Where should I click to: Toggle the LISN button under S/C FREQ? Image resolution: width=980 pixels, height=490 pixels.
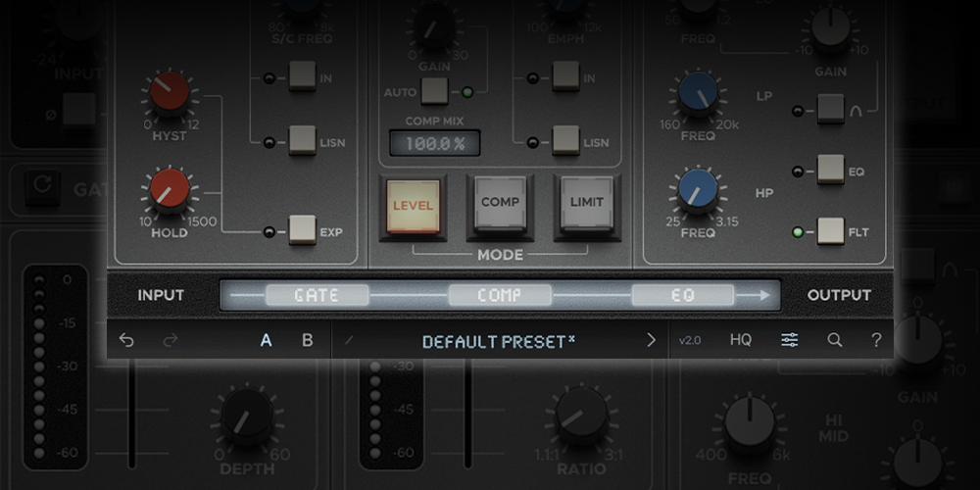point(303,140)
